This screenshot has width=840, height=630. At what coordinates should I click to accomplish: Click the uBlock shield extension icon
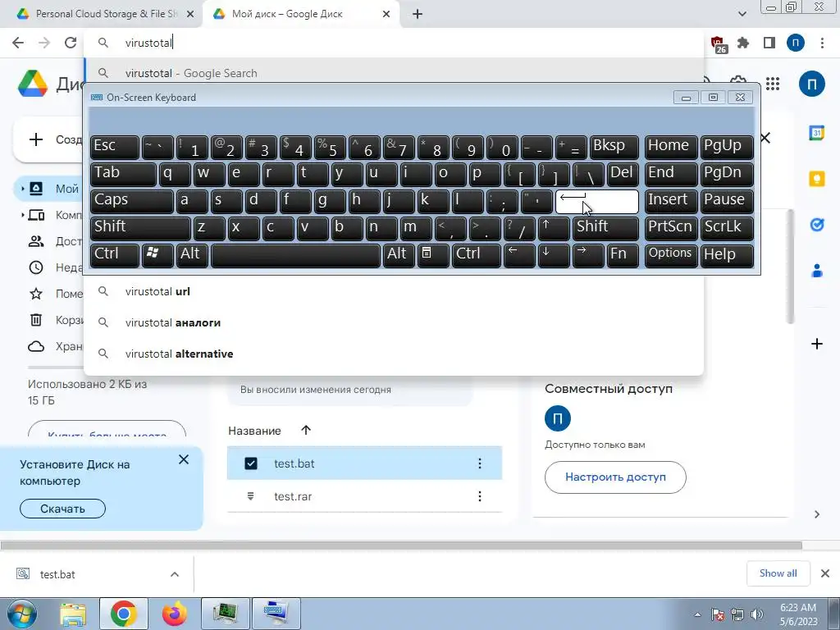(718, 44)
